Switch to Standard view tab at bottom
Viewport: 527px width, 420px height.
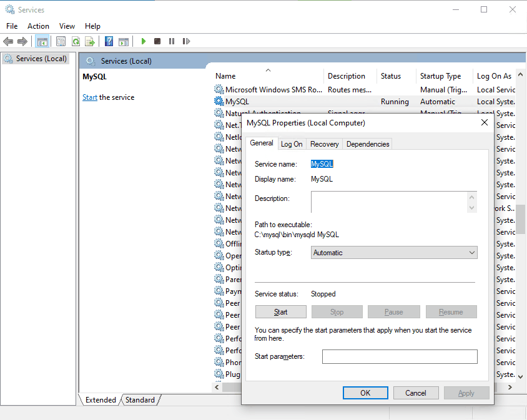(x=140, y=400)
